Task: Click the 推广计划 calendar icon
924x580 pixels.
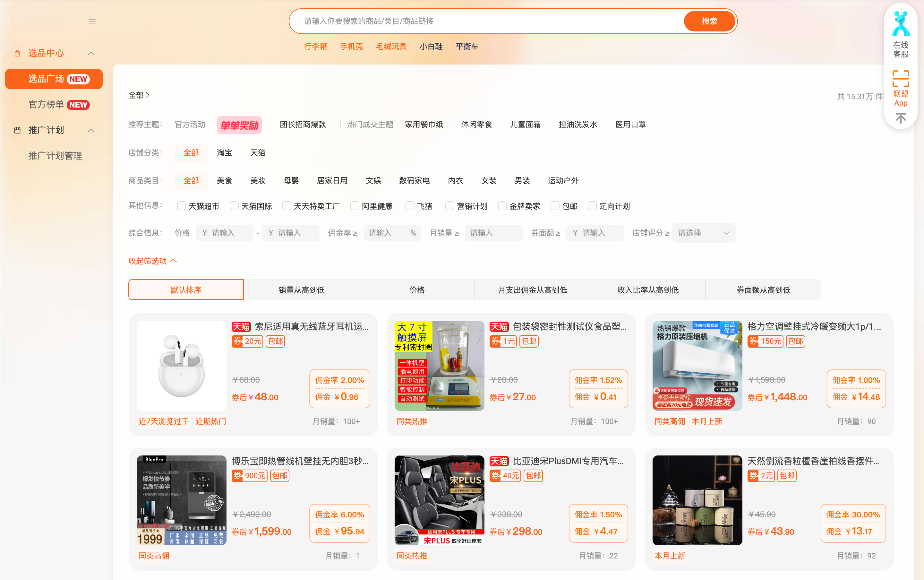Action: (17, 130)
